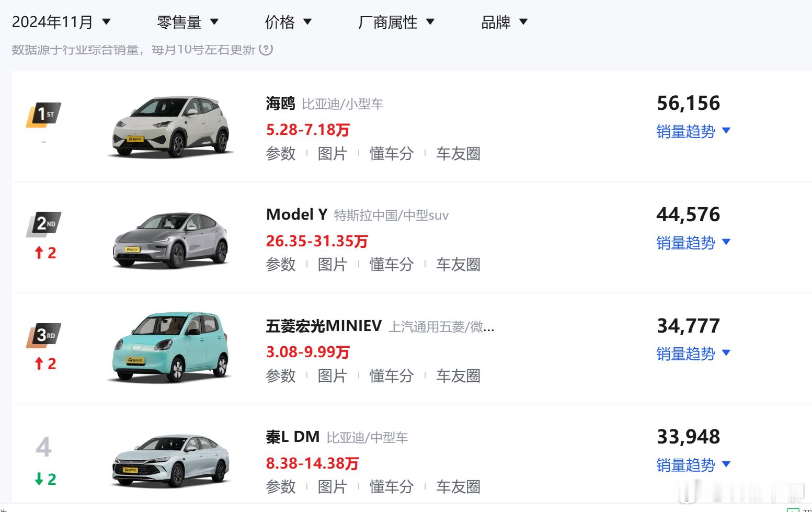Viewport: 812px width, 512px height.
Task: Open the 海鸥 car thumbnail image
Action: pos(171,127)
